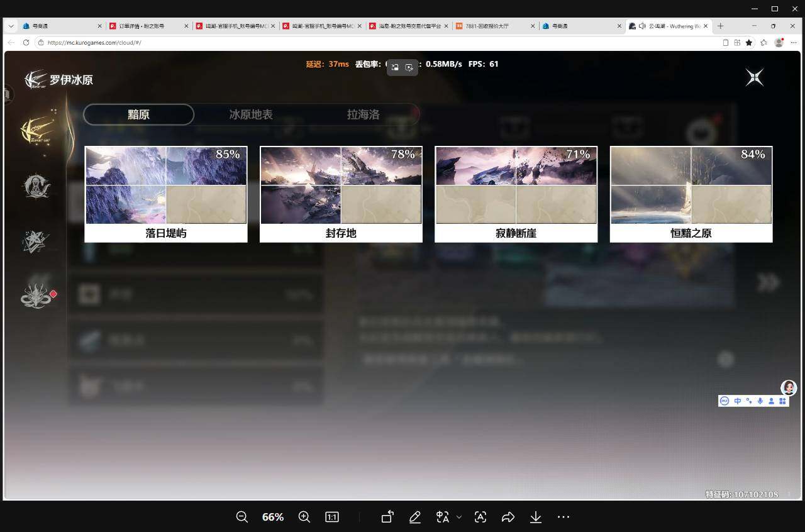Screen dimensions: 805x532
Task: Open the grid apps icon in input toolbar
Action: (x=782, y=401)
